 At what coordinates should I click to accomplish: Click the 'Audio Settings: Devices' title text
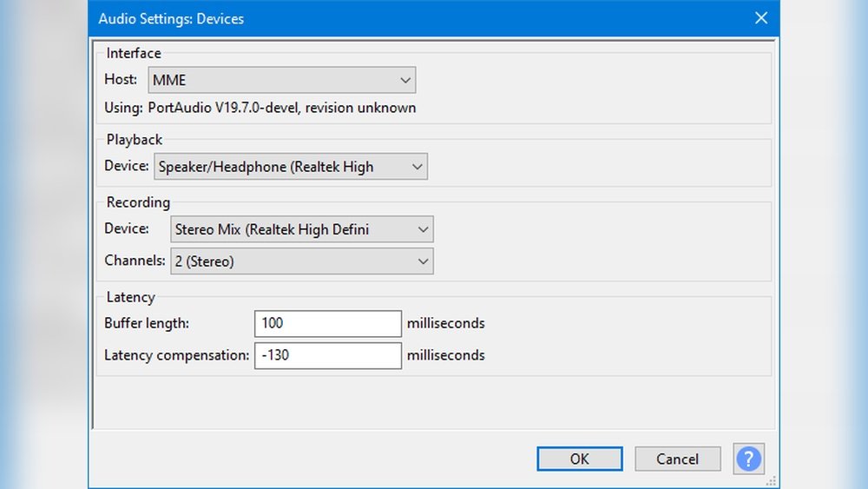click(171, 19)
